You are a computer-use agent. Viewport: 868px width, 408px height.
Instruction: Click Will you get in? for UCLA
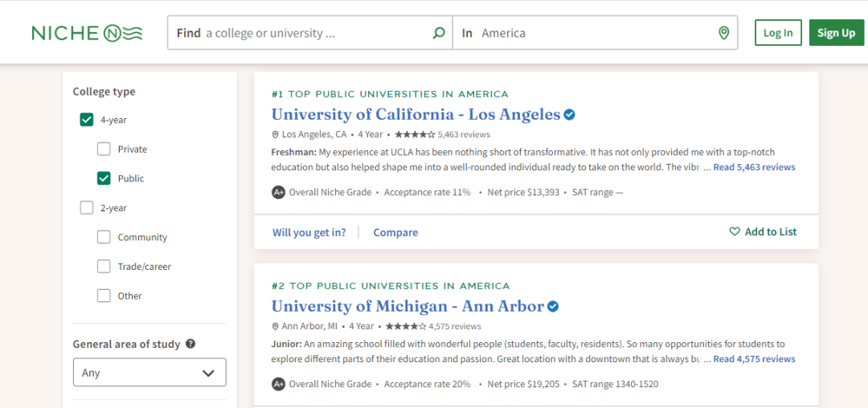pyautogui.click(x=309, y=232)
